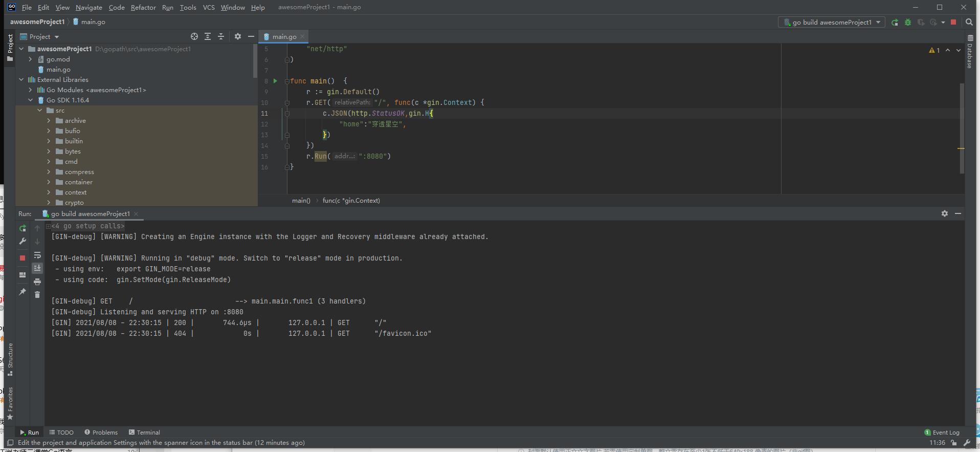The image size is (980, 452).
Task: Stop the process with the top toolbar's red square
Action: coord(953,22)
